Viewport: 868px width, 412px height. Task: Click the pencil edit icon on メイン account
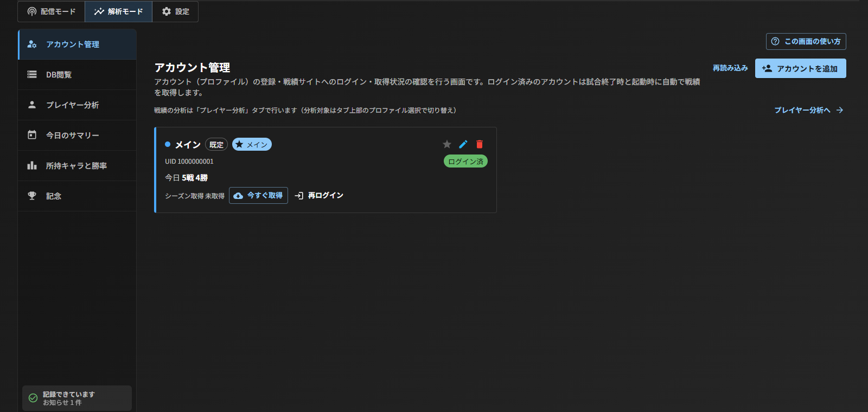[x=463, y=144]
